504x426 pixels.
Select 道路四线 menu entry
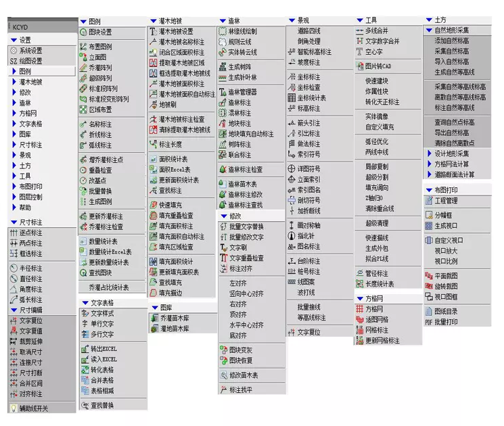pyautogui.click(x=309, y=31)
